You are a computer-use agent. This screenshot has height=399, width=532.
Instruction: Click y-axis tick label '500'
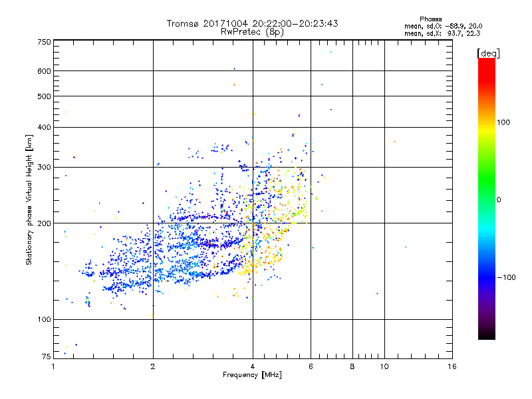tap(44, 96)
